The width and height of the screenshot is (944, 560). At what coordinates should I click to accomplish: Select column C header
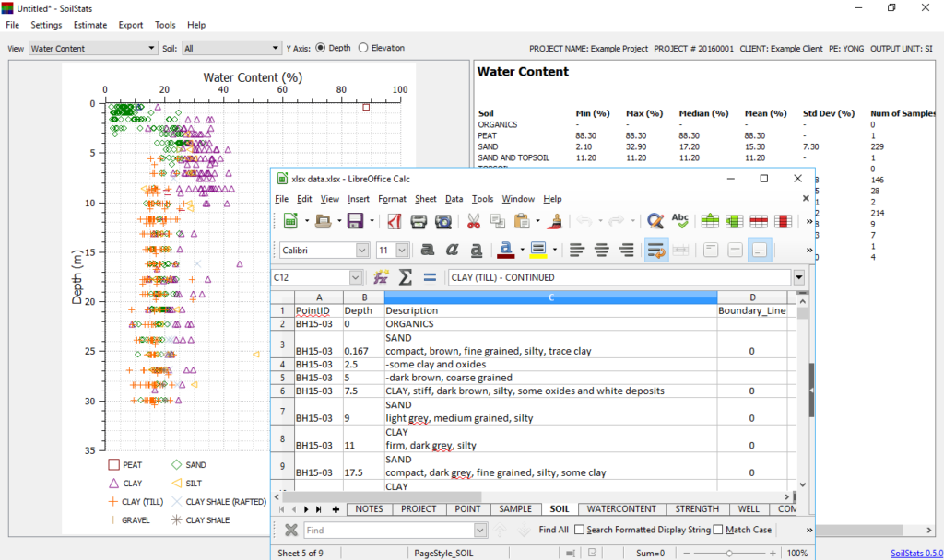pos(551,297)
